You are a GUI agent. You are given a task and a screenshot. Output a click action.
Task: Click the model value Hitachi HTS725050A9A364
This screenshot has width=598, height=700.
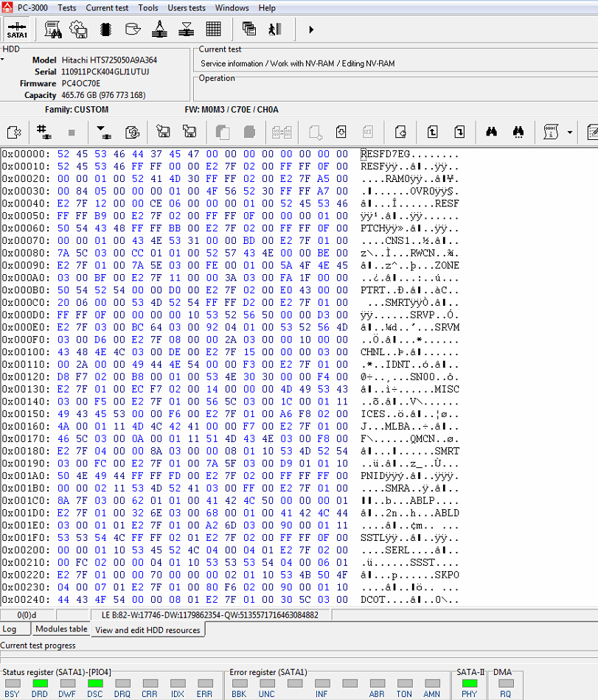coord(109,60)
